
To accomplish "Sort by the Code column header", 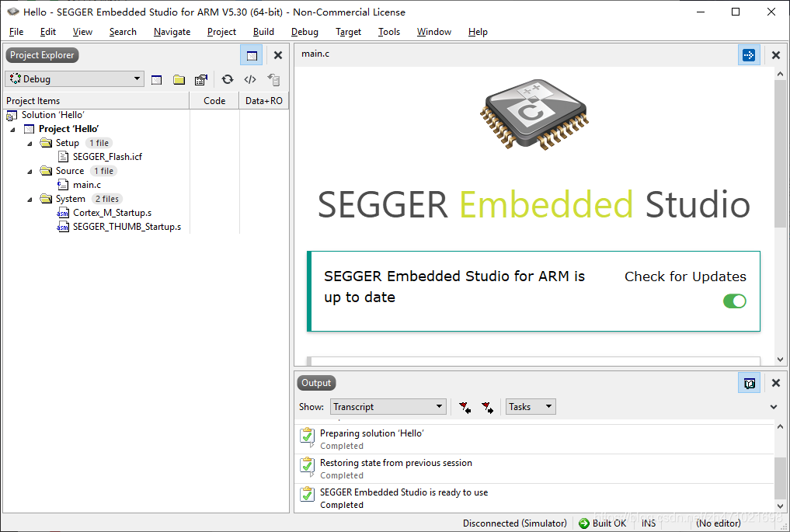I will [x=214, y=101].
